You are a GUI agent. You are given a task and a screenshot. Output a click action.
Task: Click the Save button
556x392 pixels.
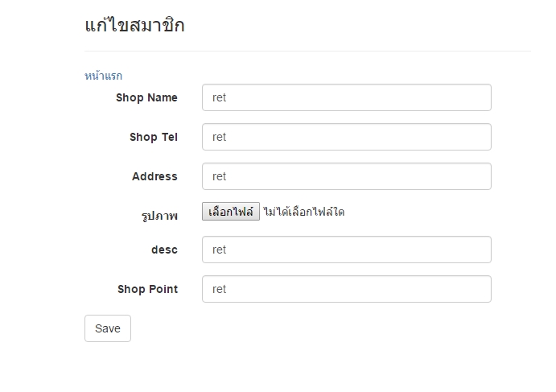tap(107, 328)
